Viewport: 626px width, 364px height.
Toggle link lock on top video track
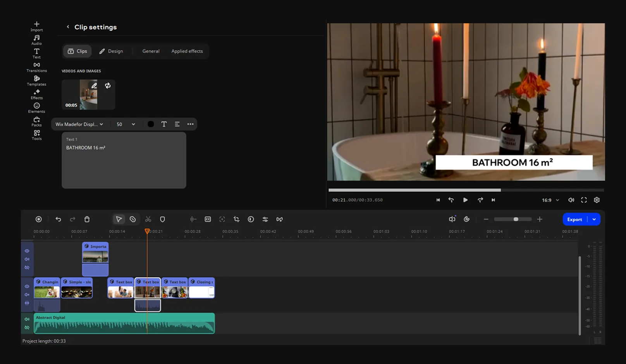[x=27, y=268]
